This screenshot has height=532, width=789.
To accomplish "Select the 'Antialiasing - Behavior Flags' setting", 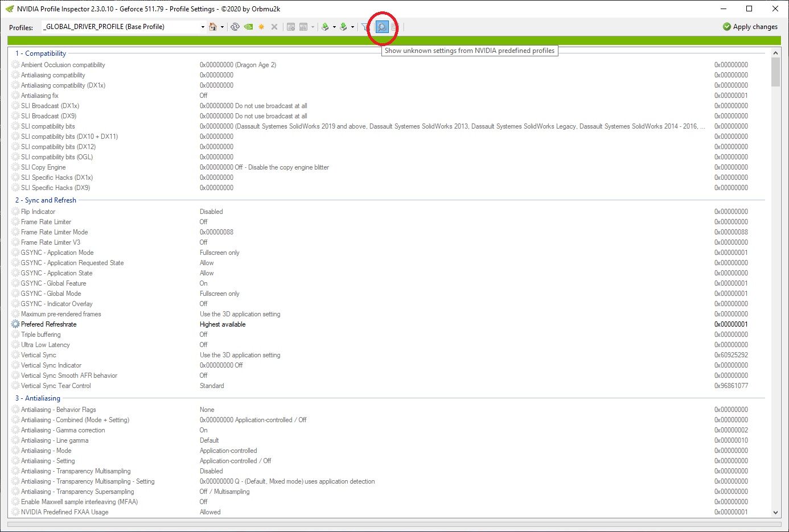I will [x=59, y=410].
